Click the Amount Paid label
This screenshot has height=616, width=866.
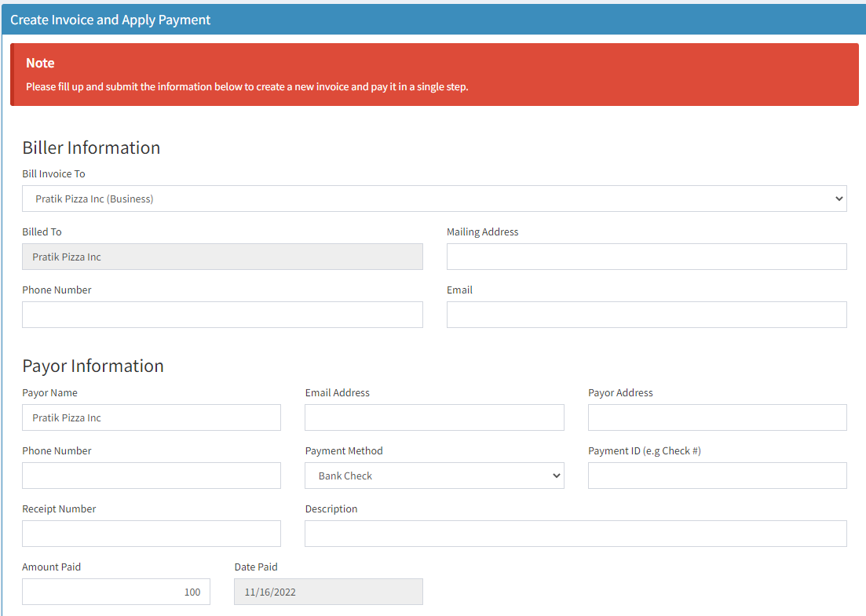[x=51, y=567]
